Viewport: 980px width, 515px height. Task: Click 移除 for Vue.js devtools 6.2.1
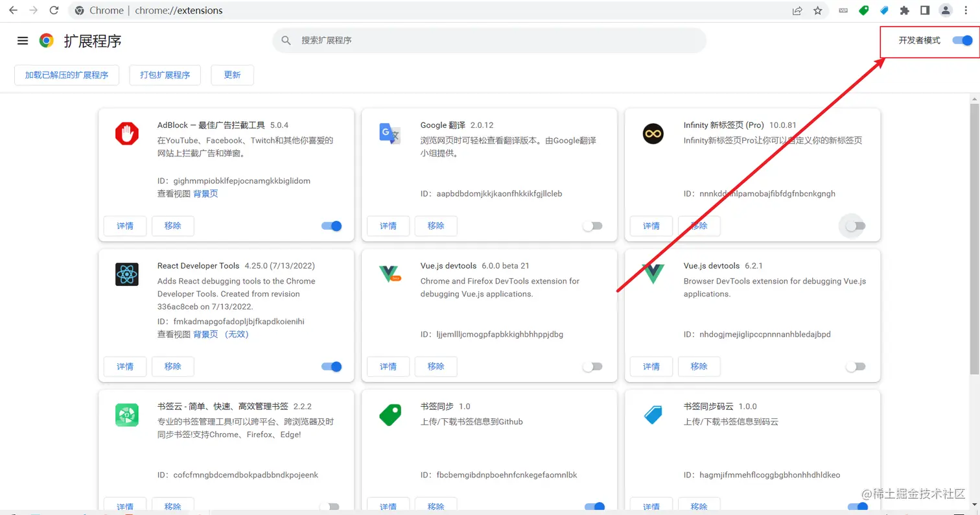coord(699,366)
